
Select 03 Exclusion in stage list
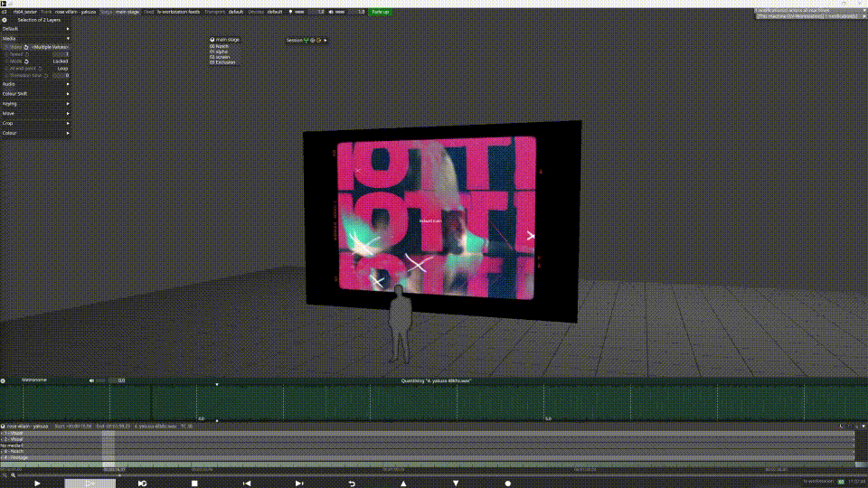click(222, 62)
